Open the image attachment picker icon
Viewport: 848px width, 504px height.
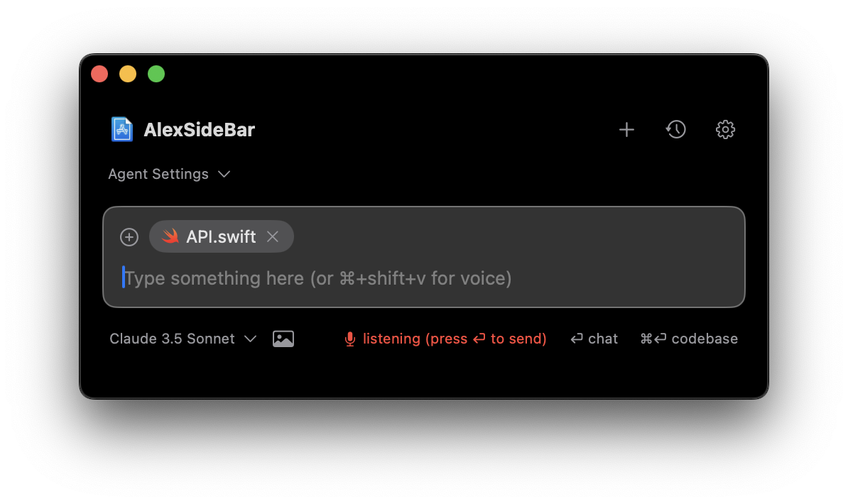(283, 339)
